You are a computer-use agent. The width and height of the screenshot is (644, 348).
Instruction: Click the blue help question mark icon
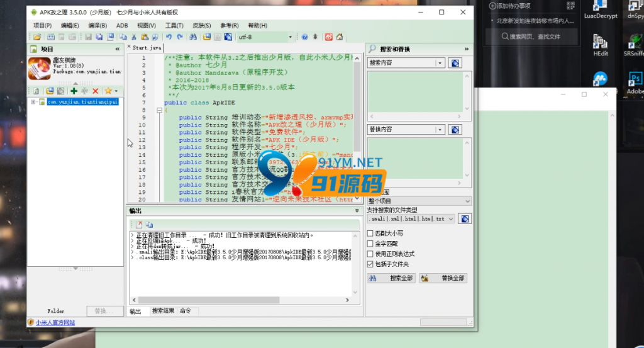305,37
